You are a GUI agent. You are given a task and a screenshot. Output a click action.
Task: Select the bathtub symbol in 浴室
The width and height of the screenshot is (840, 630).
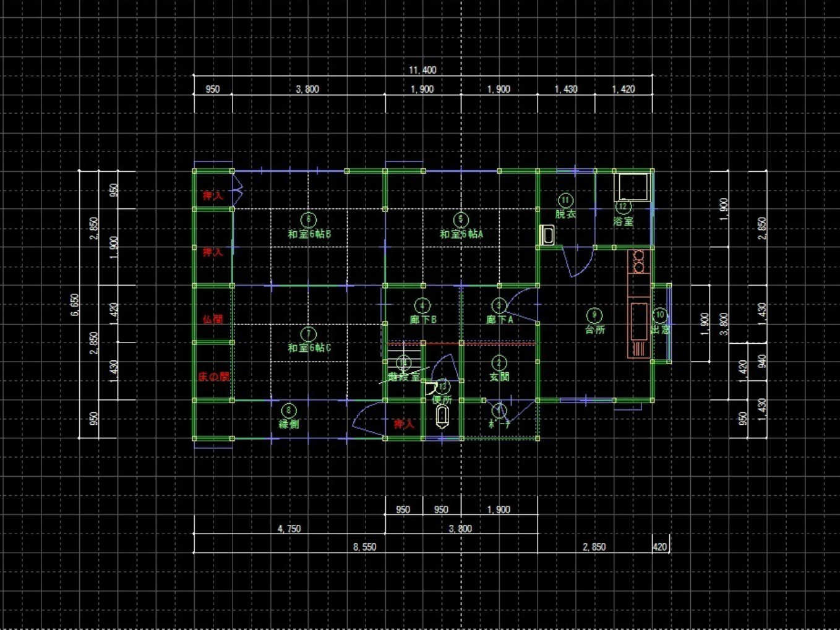tap(633, 187)
